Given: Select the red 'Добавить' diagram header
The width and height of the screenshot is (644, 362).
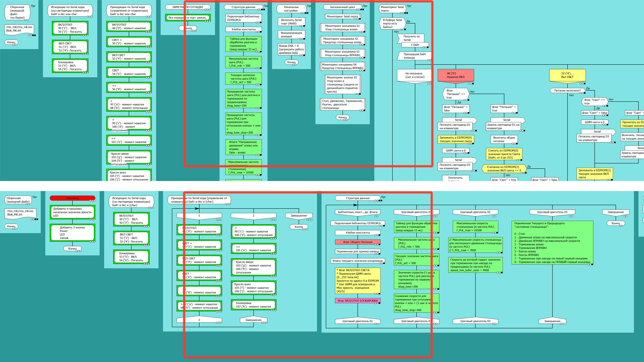Looking at the screenshot, I should point(72,198).
